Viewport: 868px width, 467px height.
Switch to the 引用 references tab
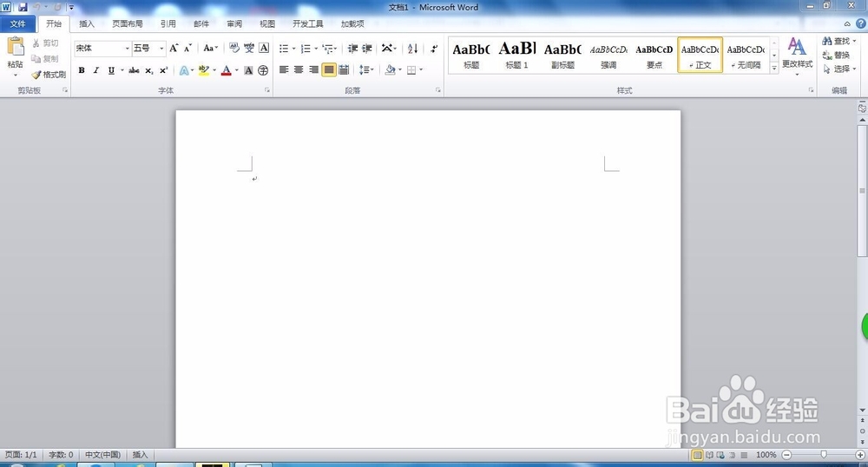tap(168, 23)
